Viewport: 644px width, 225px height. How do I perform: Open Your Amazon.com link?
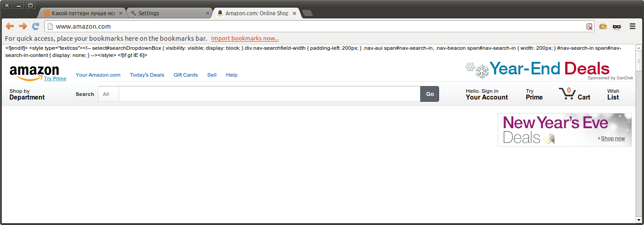[98, 75]
